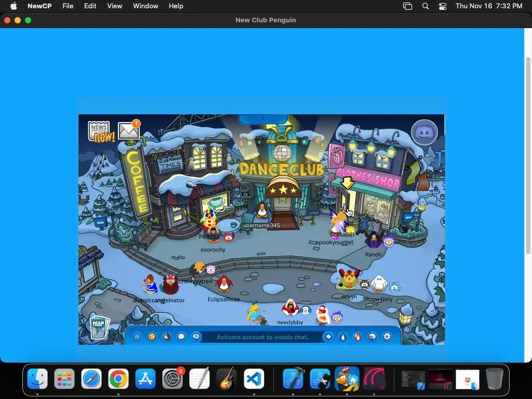Open the Window menu
Viewport: 532px width, 399px height.
pos(145,6)
